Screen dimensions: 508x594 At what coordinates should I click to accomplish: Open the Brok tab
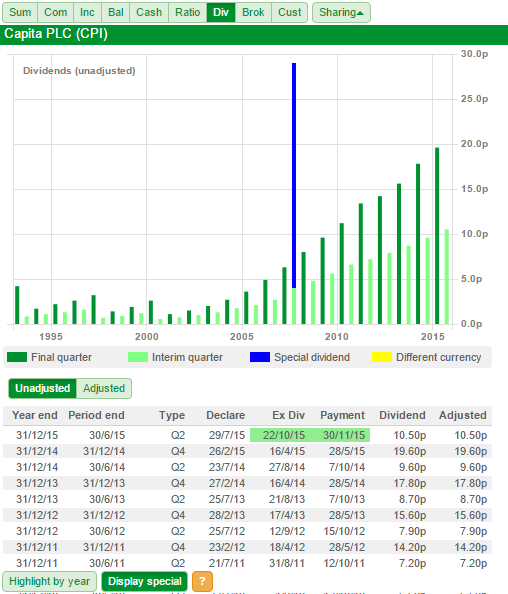(253, 13)
